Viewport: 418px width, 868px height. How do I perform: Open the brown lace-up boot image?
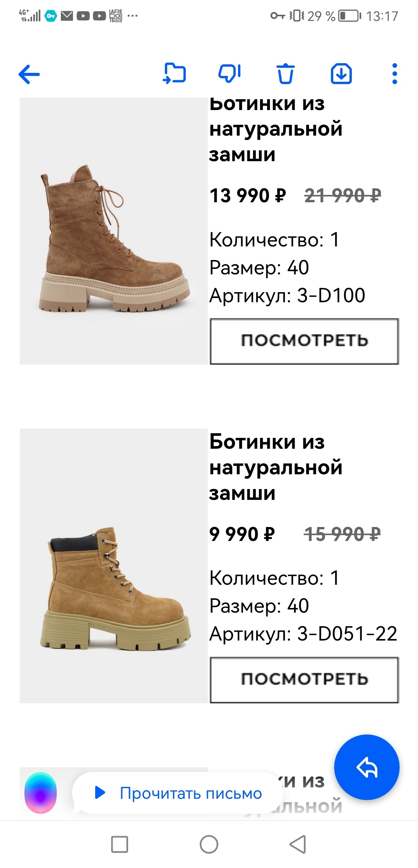click(114, 231)
